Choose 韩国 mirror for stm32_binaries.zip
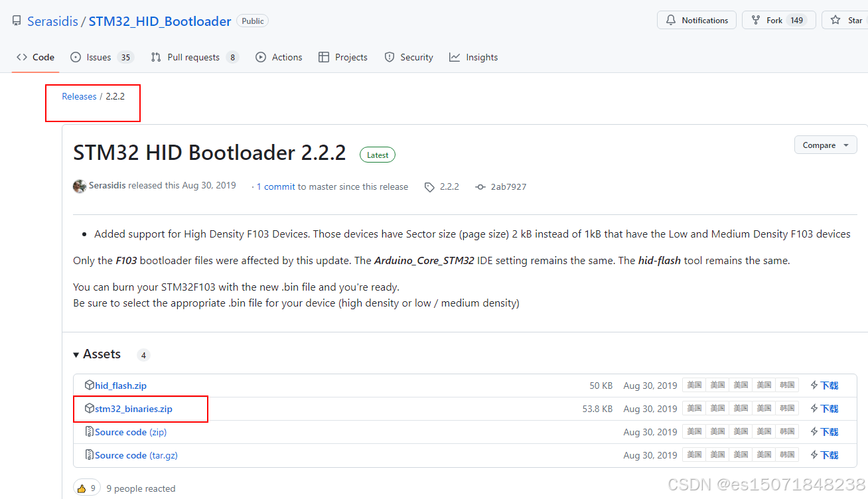The width and height of the screenshot is (868, 499). tap(787, 409)
